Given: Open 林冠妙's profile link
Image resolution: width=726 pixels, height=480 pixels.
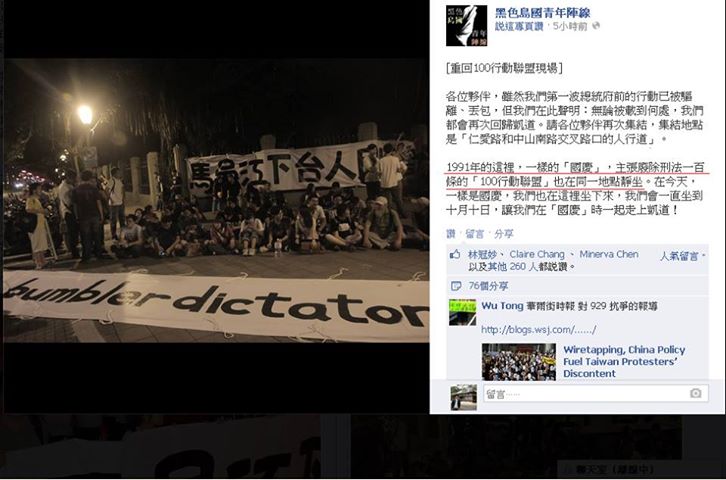Looking at the screenshot, I should point(482,255).
